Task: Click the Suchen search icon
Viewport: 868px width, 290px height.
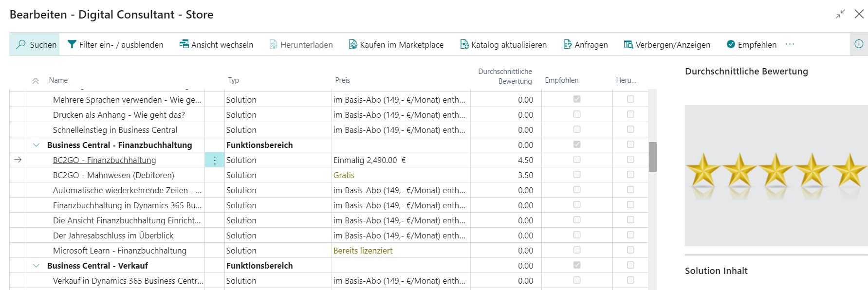Action: (x=21, y=44)
